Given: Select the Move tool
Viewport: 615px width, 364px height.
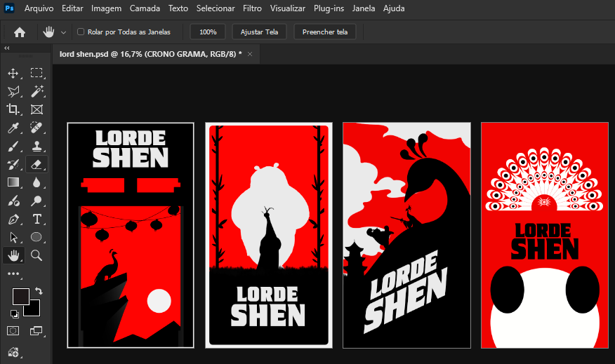Looking at the screenshot, I should click(13, 73).
